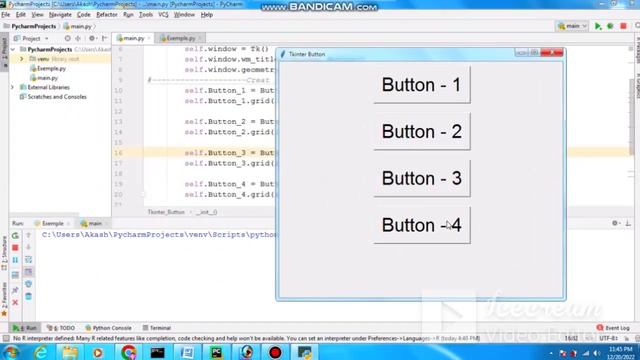Viewport: 640px width, 360px height.
Task: Click volume icon in system tray
Action: 596,353
